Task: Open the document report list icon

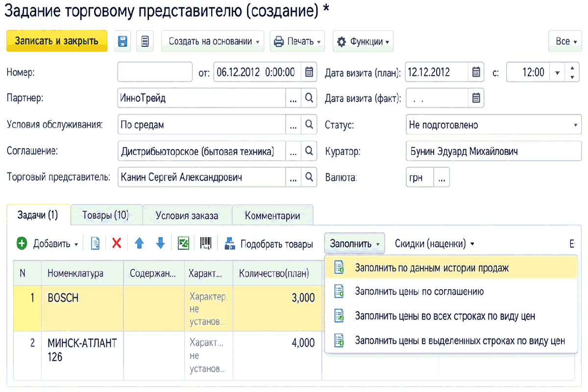Action: tap(145, 41)
